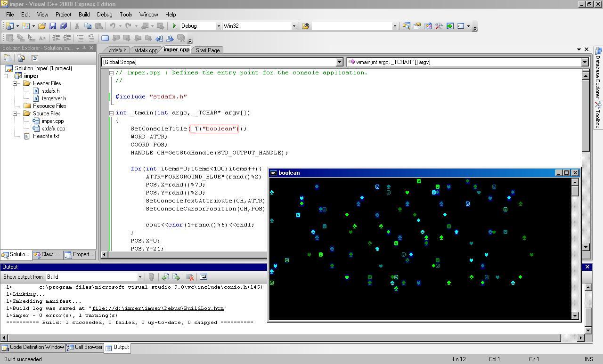The width and height of the screenshot is (603, 364).
Task: Open a file with the folder icon
Action: pyautogui.click(x=42, y=26)
